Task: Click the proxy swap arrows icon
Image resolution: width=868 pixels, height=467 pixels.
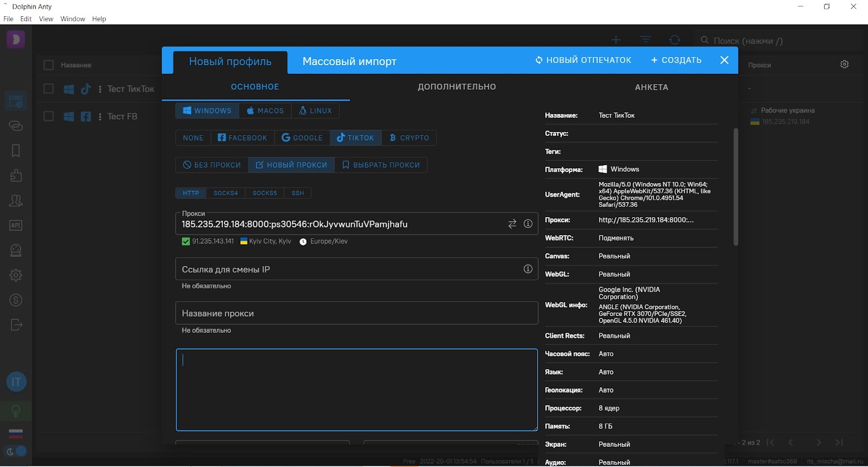Action: coord(512,224)
